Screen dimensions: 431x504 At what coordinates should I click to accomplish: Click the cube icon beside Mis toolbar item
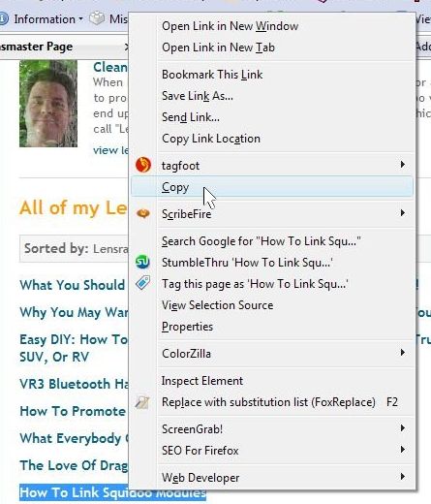[x=97, y=18]
